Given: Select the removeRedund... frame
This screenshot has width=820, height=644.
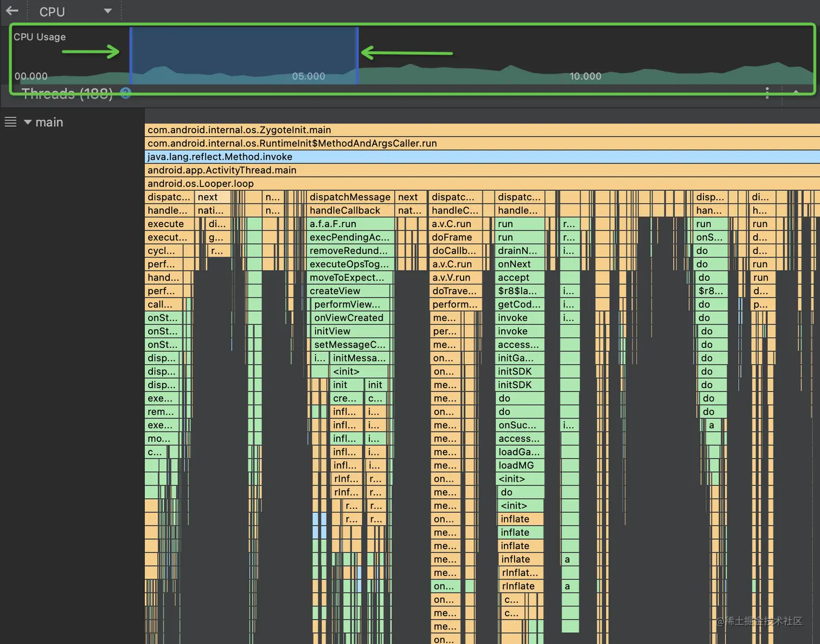Looking at the screenshot, I should click(x=350, y=250).
